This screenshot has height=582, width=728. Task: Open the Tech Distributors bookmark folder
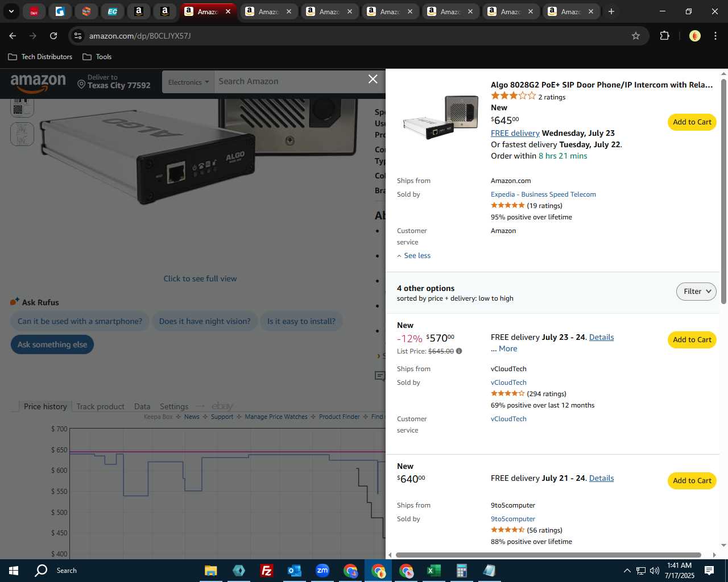pos(40,57)
